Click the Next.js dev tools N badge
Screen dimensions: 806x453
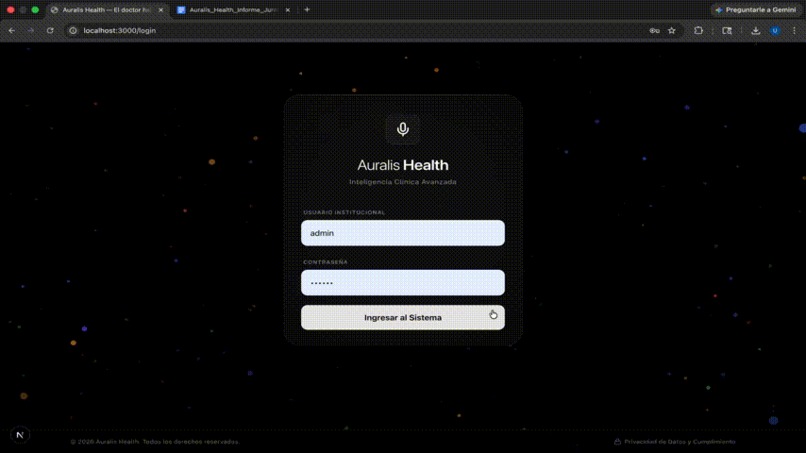20,435
